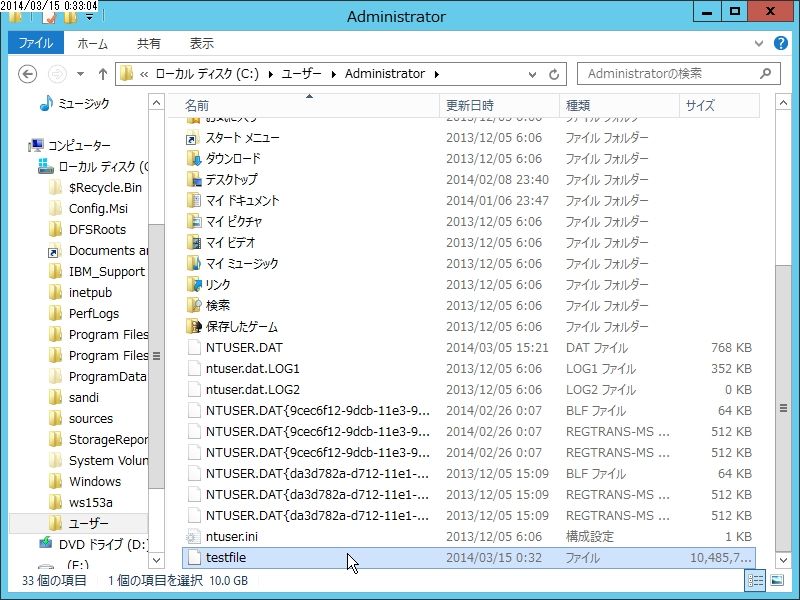
Task: Click the 保存したゲーム folder icon
Action: point(193,326)
